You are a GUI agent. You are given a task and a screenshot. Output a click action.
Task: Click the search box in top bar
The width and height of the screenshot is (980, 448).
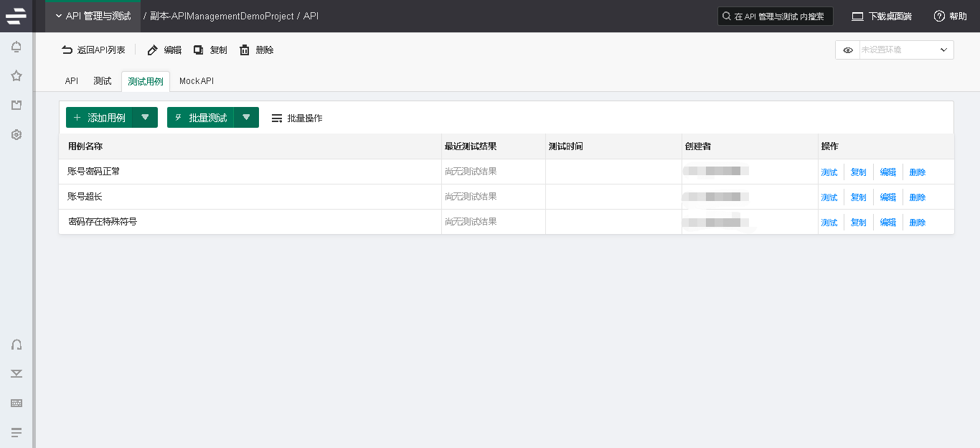[775, 17]
